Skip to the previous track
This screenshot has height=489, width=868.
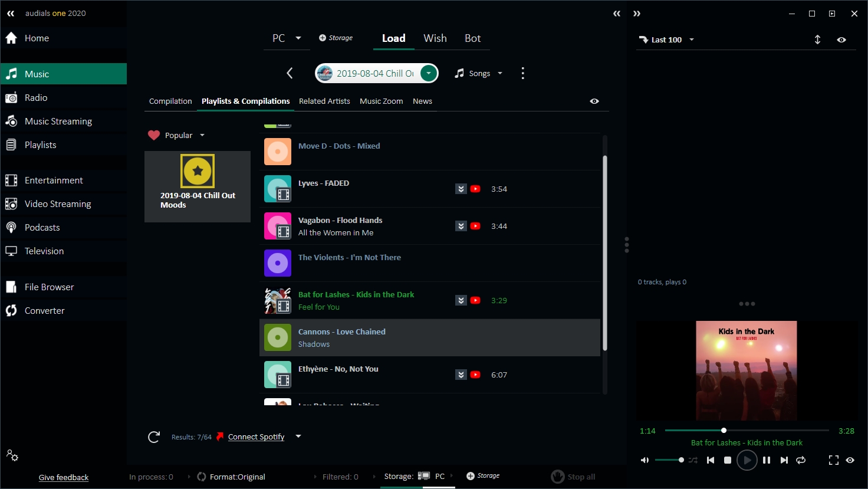(x=711, y=460)
